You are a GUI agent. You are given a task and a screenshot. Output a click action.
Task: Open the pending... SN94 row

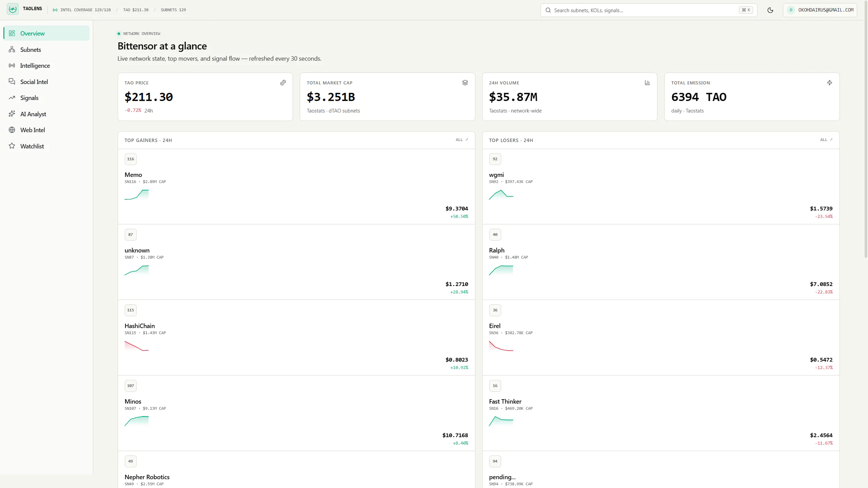(661, 470)
